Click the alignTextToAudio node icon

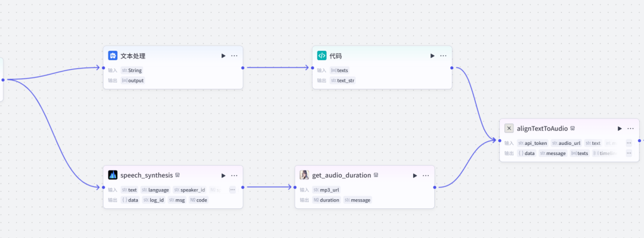509,128
